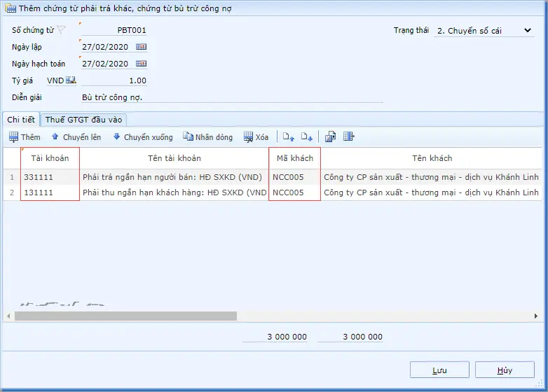
Task: Click NCC005 in row 2
Action: click(x=295, y=192)
